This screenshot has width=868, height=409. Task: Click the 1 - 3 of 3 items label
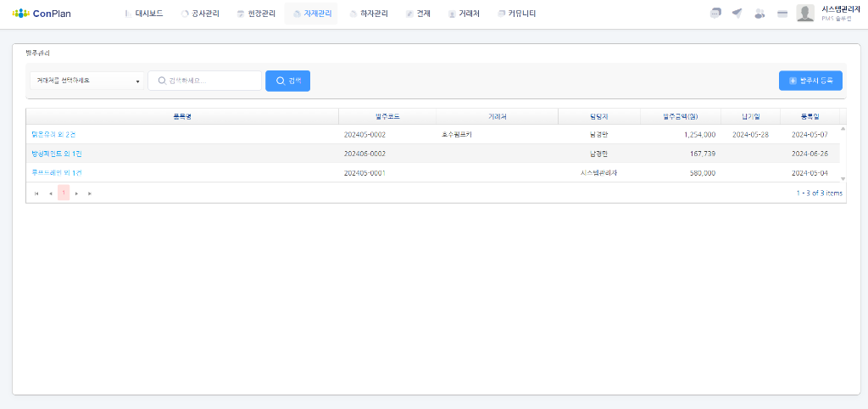point(820,193)
